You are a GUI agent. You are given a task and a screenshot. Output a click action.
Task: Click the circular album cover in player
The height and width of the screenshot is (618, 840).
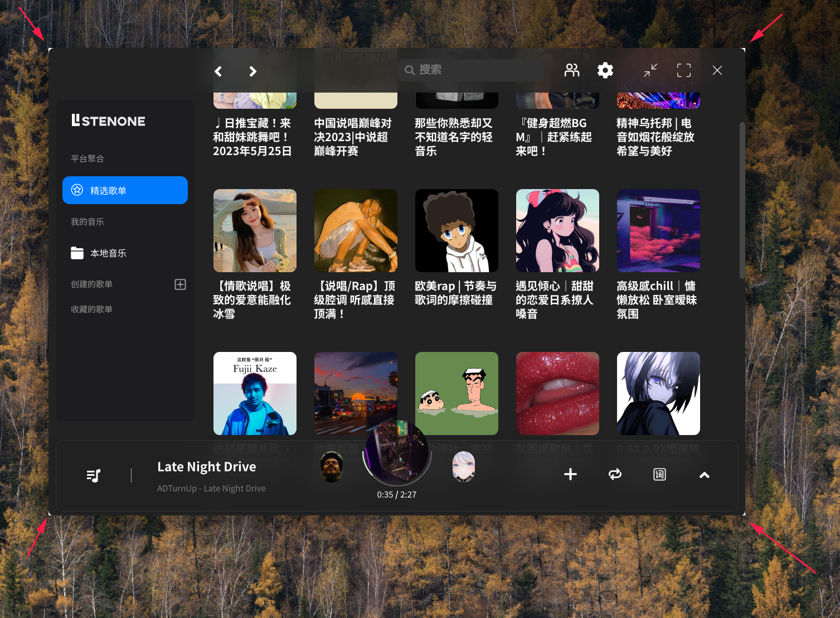click(397, 452)
